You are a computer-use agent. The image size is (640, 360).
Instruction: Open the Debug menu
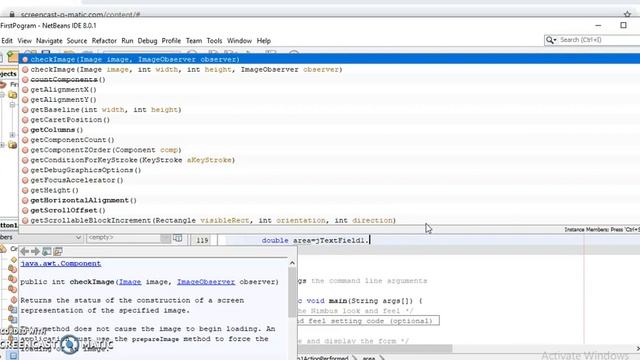coord(147,41)
